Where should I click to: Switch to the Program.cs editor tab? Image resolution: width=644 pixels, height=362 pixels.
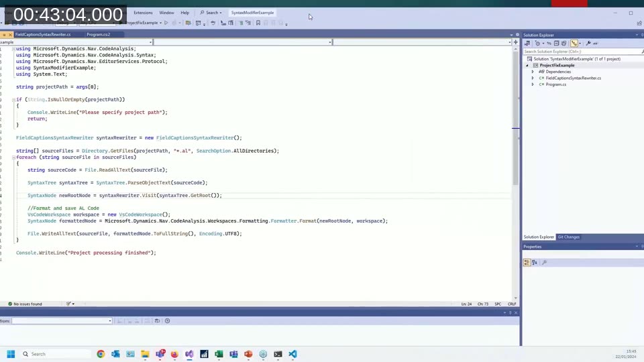[x=99, y=34]
